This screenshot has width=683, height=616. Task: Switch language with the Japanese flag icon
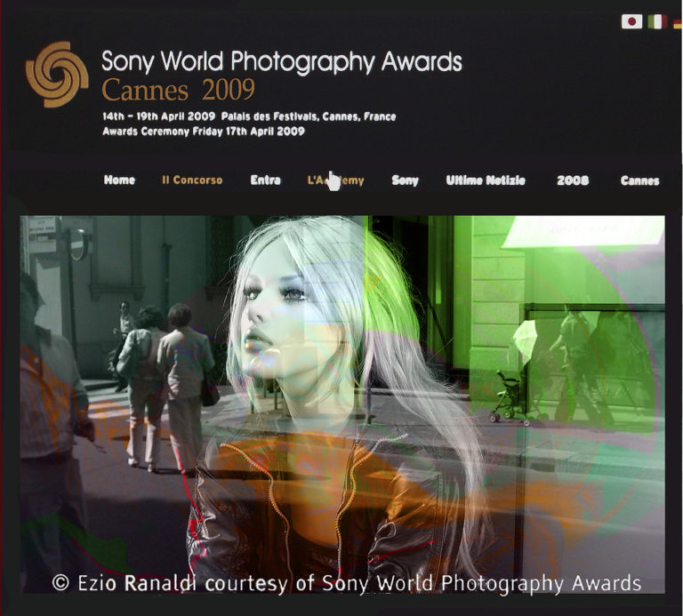(x=631, y=21)
